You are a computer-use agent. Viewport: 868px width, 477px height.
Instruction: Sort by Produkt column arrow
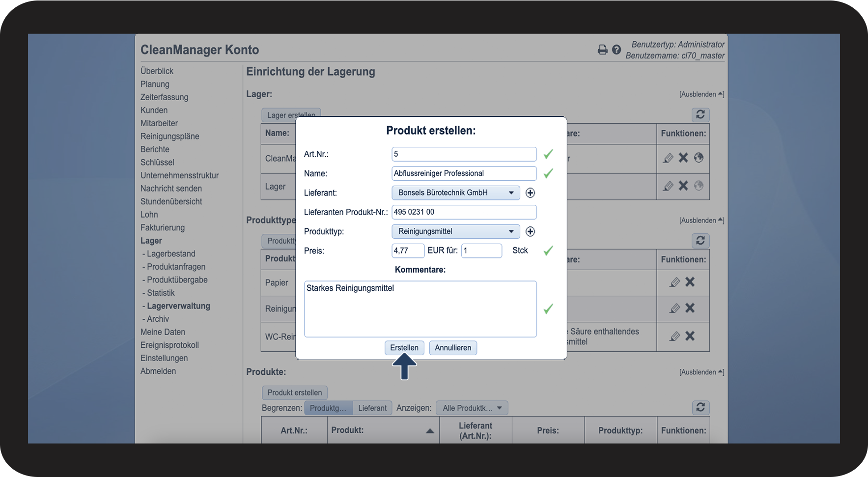pos(430,431)
